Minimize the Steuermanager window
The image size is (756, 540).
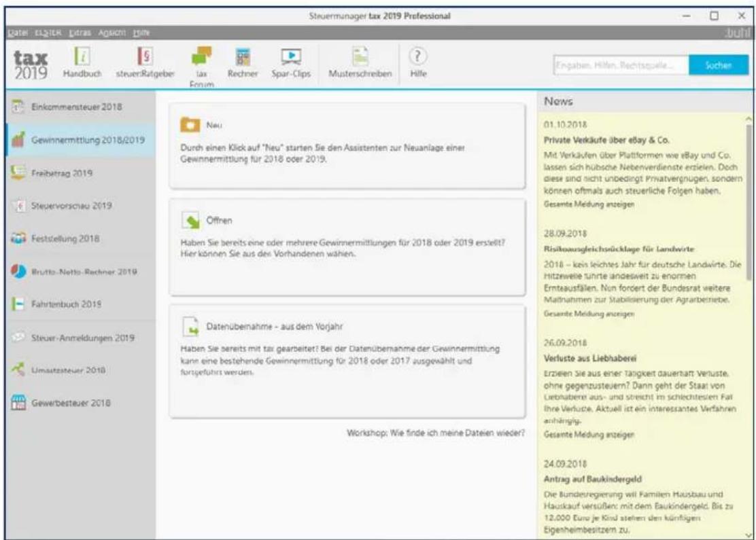point(687,16)
